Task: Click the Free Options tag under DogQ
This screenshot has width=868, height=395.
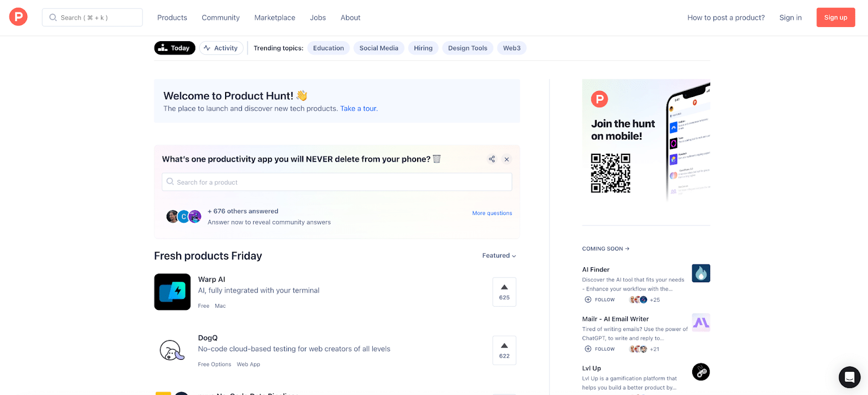Action: pos(214,365)
